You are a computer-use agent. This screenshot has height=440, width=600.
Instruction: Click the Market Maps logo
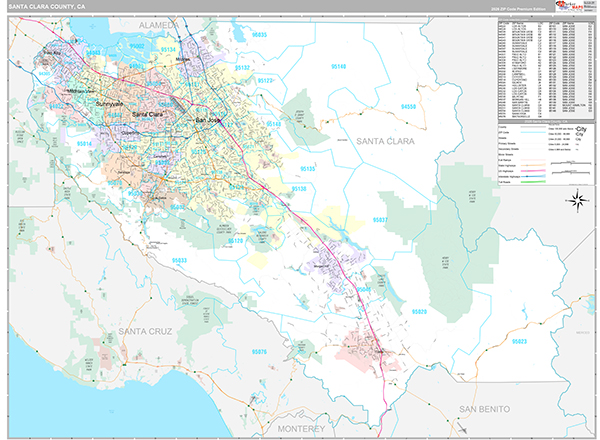(x=569, y=6)
